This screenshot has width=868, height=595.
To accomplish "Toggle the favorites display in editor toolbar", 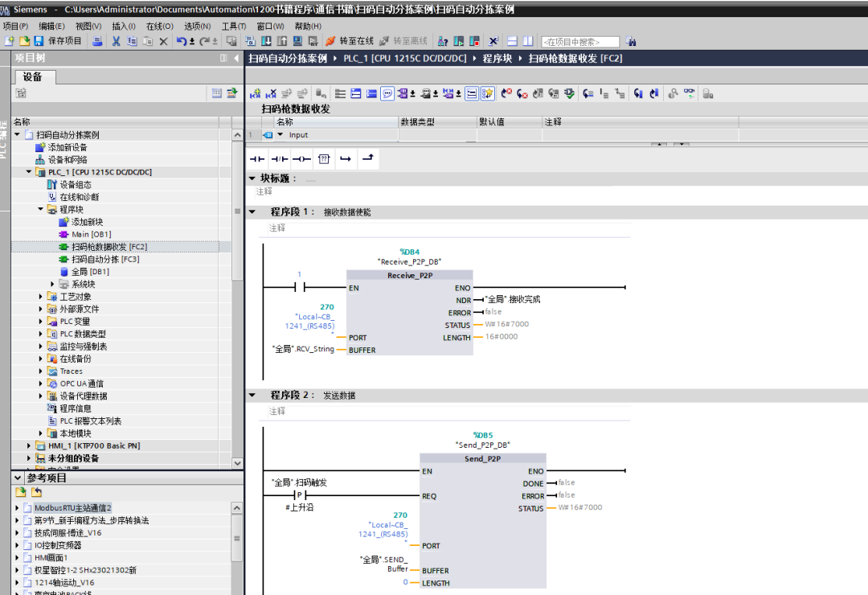I will click(x=487, y=93).
